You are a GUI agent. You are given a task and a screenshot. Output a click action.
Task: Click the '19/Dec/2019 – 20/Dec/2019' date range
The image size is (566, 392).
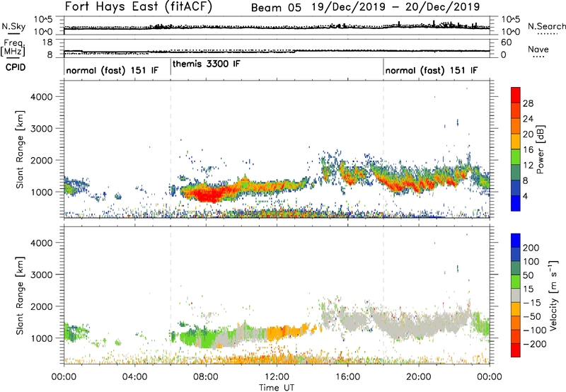click(x=396, y=7)
